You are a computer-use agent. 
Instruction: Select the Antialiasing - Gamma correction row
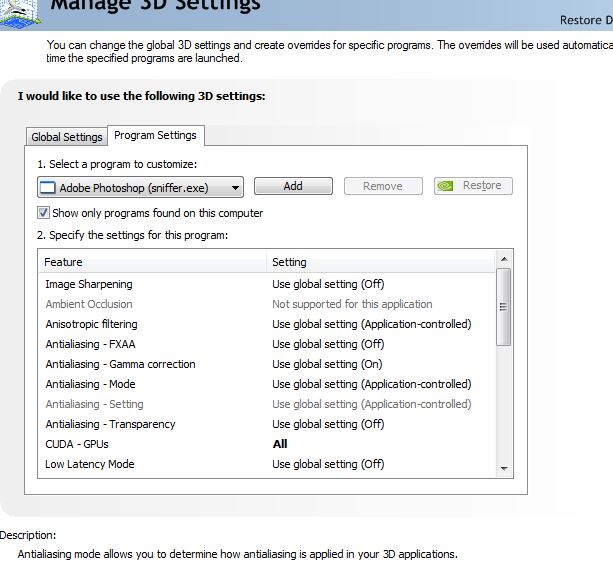coord(267,364)
